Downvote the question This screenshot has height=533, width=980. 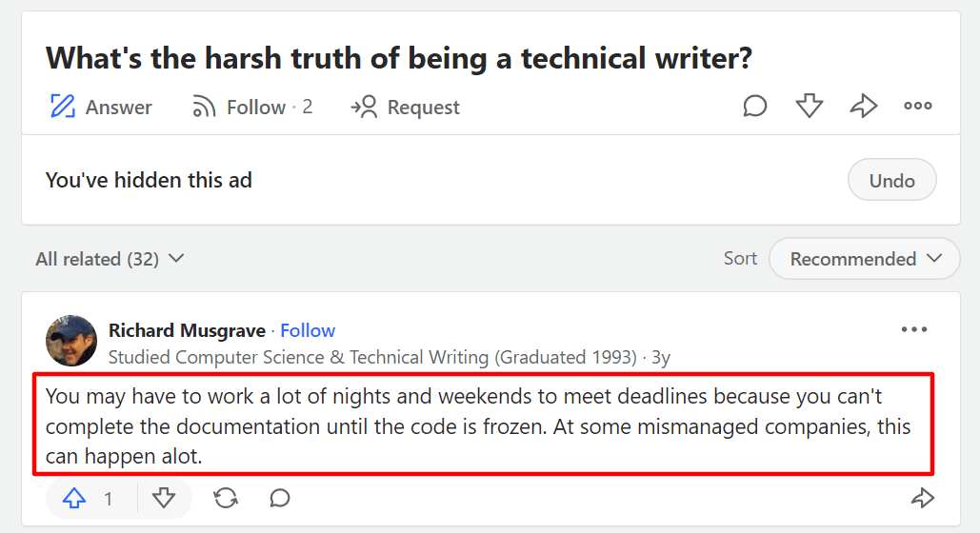809,107
